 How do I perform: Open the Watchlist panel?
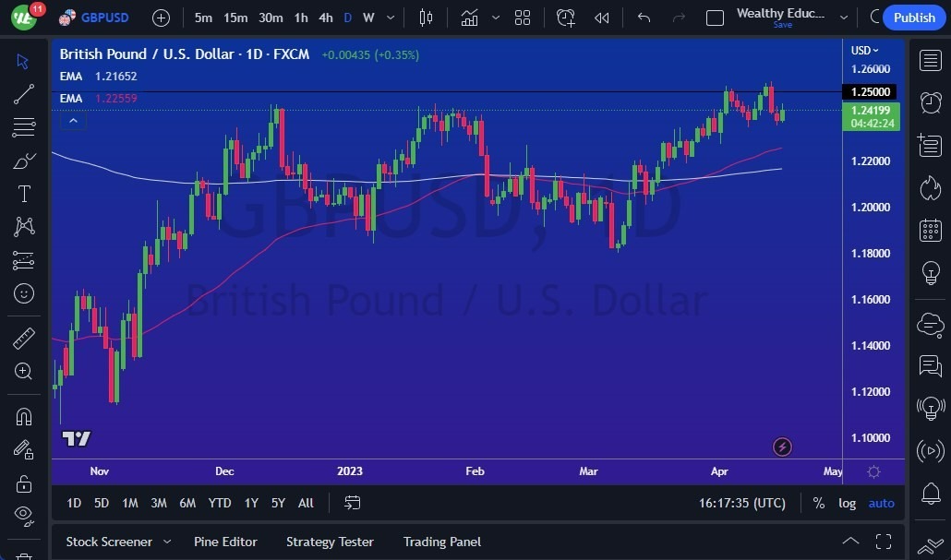(x=931, y=60)
